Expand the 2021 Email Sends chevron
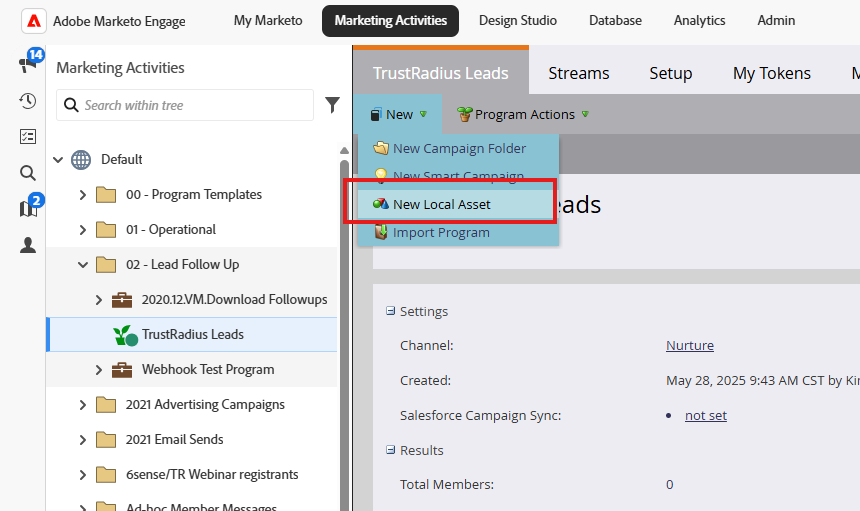 point(83,440)
